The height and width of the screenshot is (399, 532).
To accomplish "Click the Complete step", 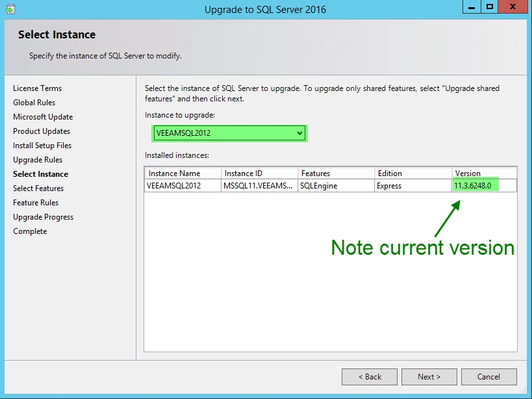I will tap(30, 231).
